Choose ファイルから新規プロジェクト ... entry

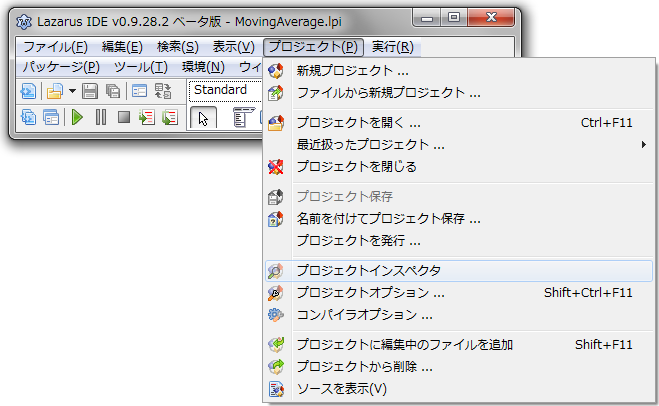pos(459,92)
